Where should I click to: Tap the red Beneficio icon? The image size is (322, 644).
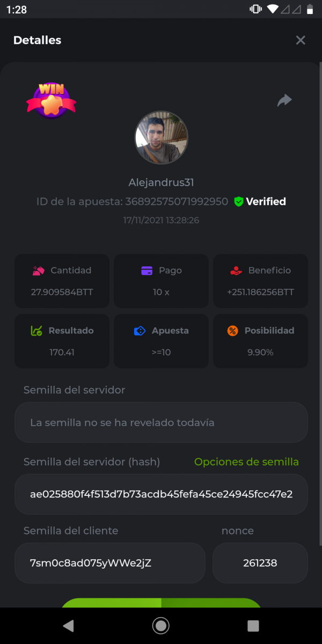click(x=236, y=271)
